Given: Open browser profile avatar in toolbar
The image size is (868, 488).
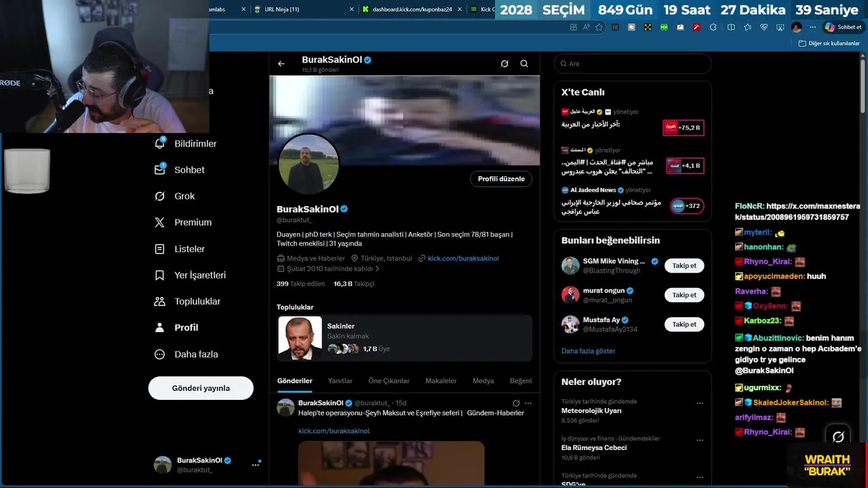Looking at the screenshot, I should pos(796,27).
